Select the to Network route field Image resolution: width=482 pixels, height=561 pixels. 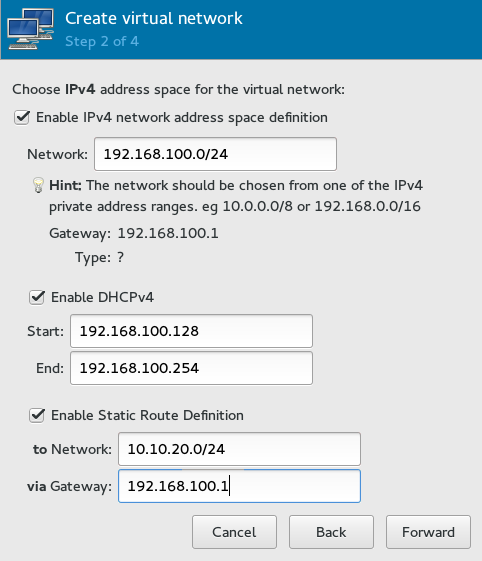click(x=239, y=449)
